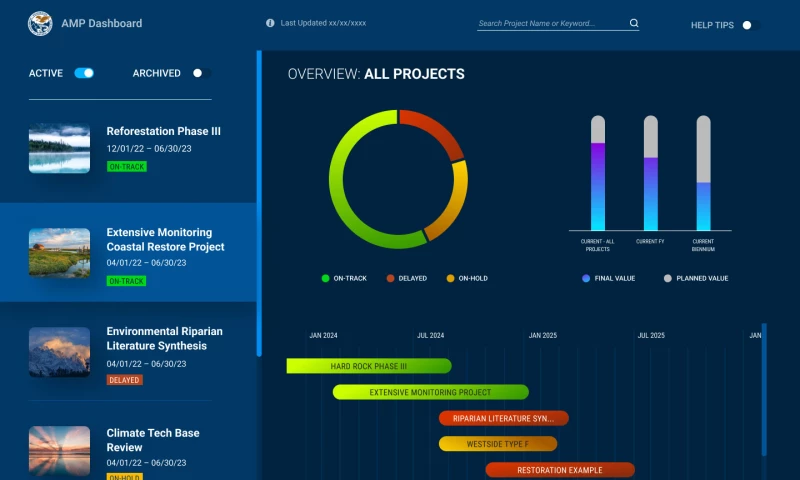Open the Extensive Monitoring Coastal Restore thumbnail
This screenshot has height=480, width=800.
point(59,252)
